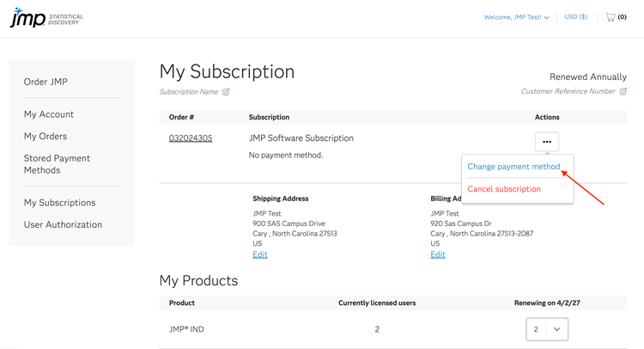Open My Orders in sidebar
The width and height of the screenshot is (644, 349).
pos(46,136)
